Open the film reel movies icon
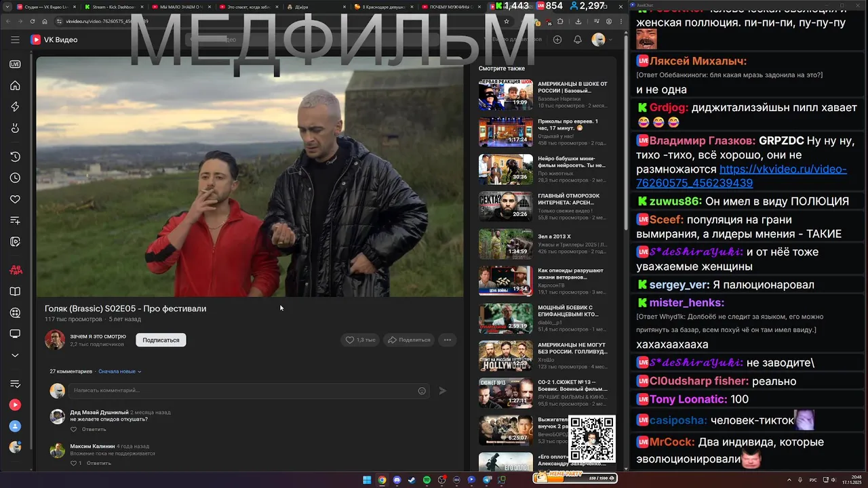This screenshot has width=868, height=488. coord(15,313)
